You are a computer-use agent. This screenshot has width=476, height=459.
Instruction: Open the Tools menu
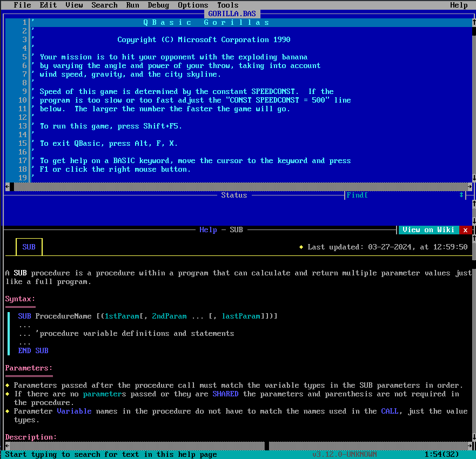tap(227, 5)
